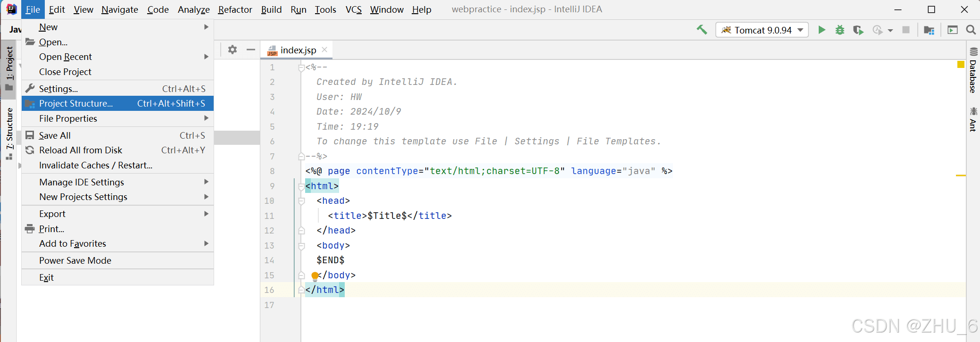Click the Project Structure folder icon in toolbar
The width and height of the screenshot is (980, 342).
[929, 30]
